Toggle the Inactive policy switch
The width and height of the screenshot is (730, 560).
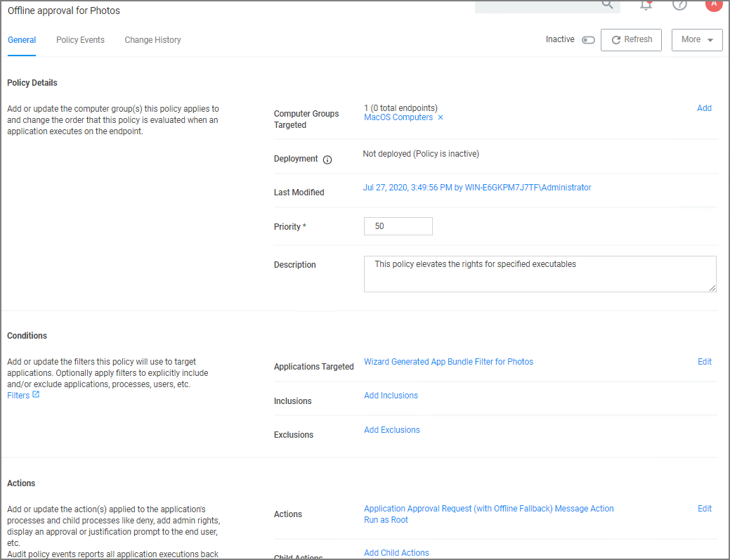[x=588, y=40]
